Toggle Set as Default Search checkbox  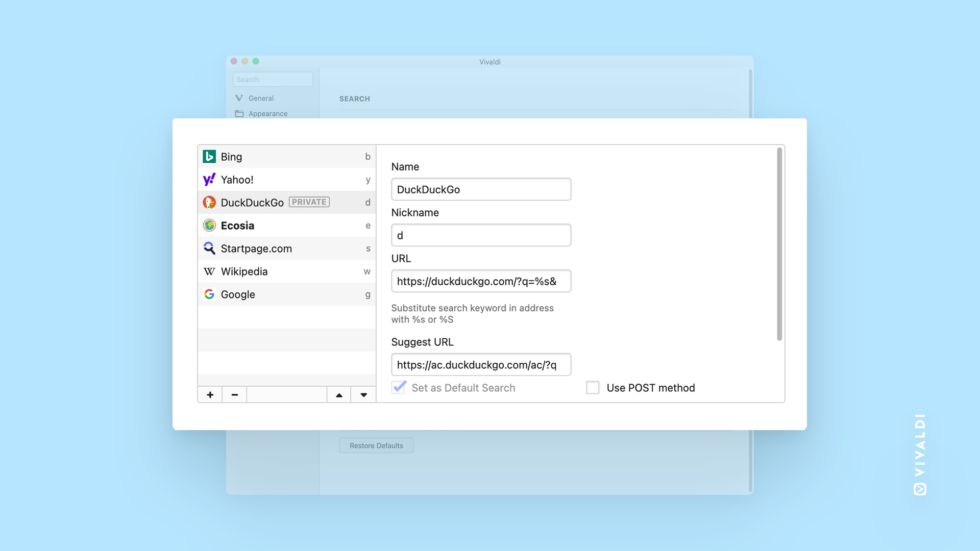pyautogui.click(x=399, y=387)
